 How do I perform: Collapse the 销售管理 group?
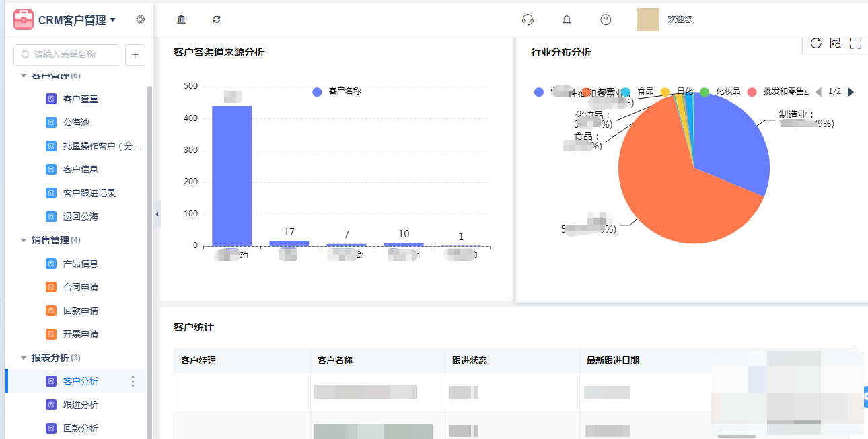[x=24, y=240]
